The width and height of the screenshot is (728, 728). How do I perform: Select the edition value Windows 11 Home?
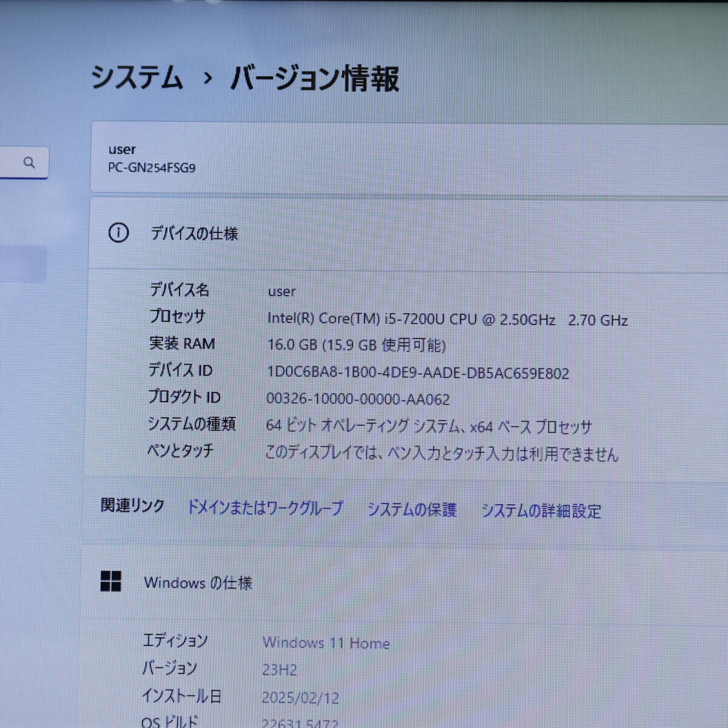326,642
